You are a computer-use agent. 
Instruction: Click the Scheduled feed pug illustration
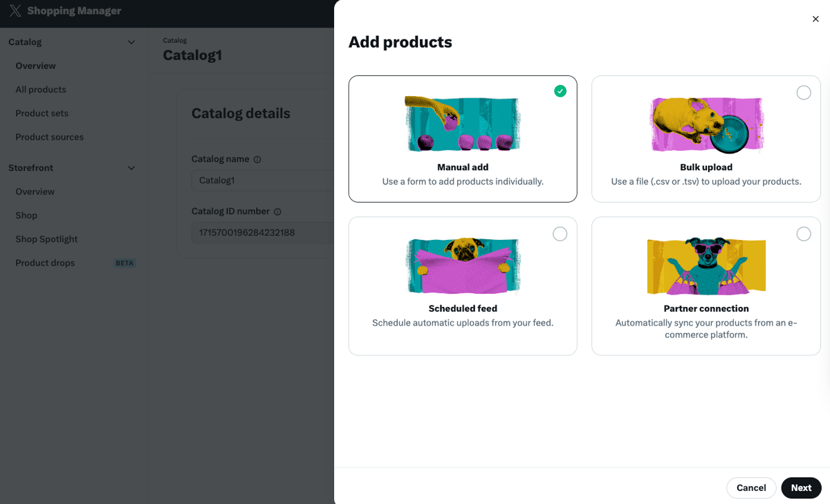point(463,266)
